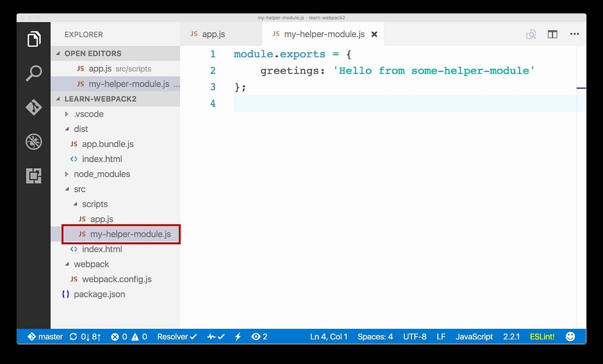The width and height of the screenshot is (603, 364).
Task: Click the master branch indicator
Action: (44, 336)
